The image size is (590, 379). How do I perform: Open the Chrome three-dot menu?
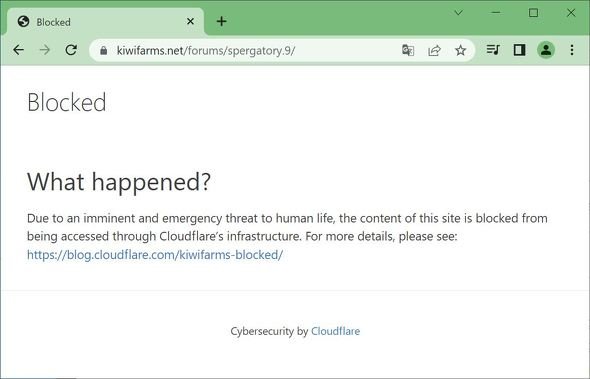(572, 50)
